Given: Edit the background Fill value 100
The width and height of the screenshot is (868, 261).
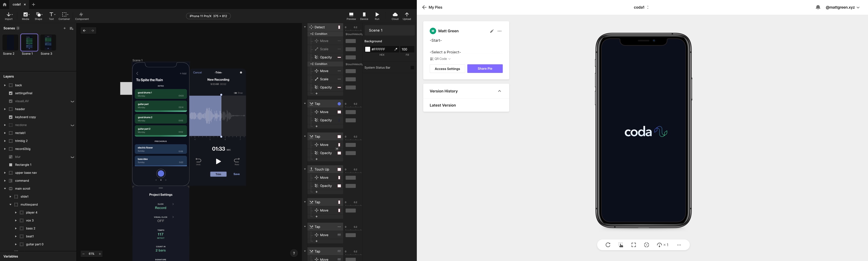Looking at the screenshot, I should pos(407,49).
